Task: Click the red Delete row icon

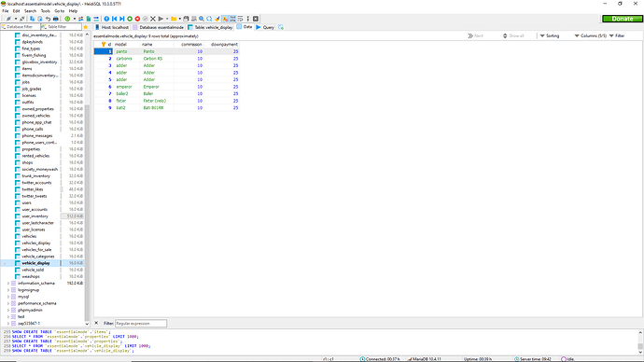Action: click(x=137, y=19)
